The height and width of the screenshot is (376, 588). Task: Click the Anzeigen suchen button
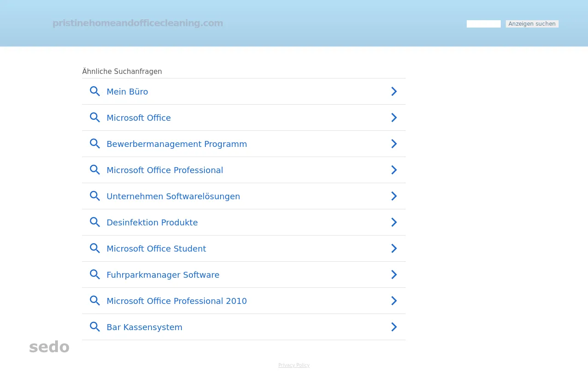(x=532, y=24)
